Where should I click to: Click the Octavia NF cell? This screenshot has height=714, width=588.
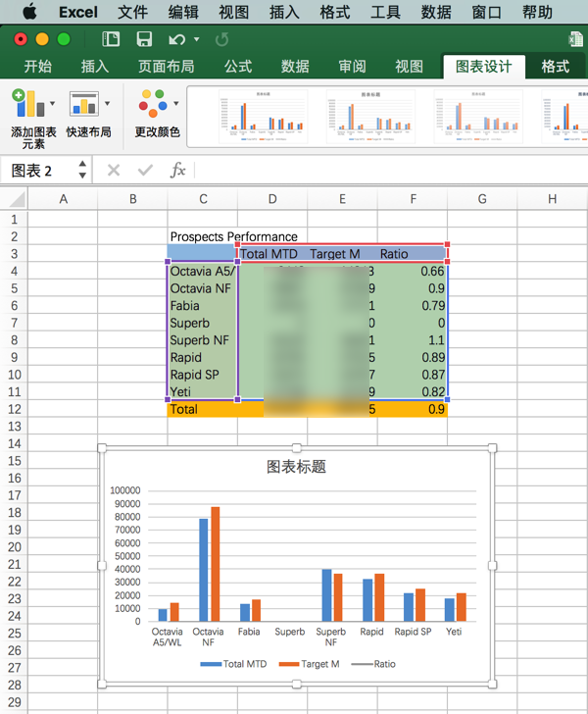point(202,288)
